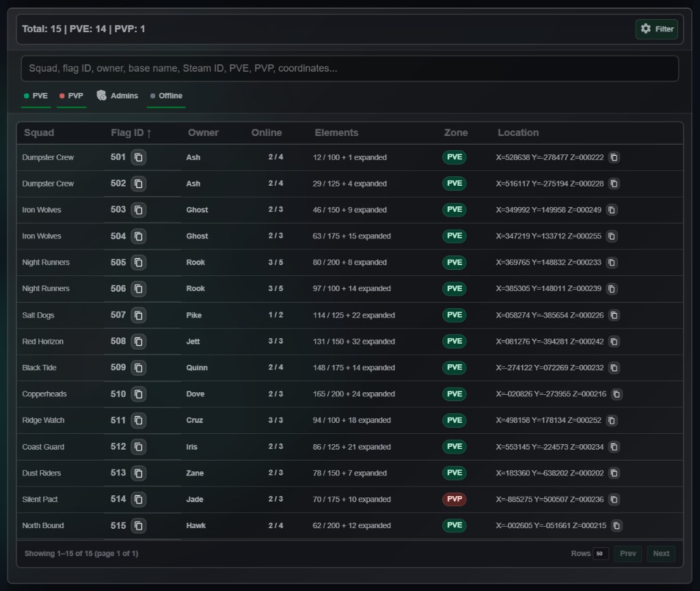Copy flag ID 512
Screen dimensions: 700x591
[x=138, y=446]
